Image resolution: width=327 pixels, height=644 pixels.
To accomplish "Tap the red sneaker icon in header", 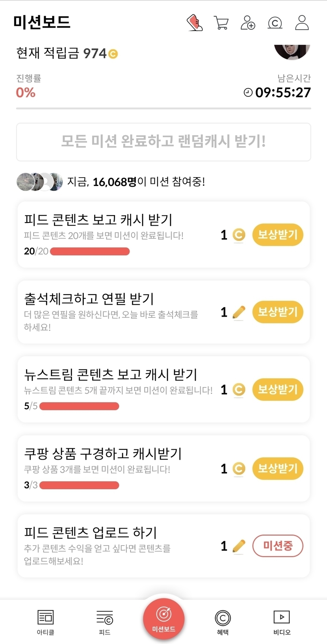I will pyautogui.click(x=194, y=23).
